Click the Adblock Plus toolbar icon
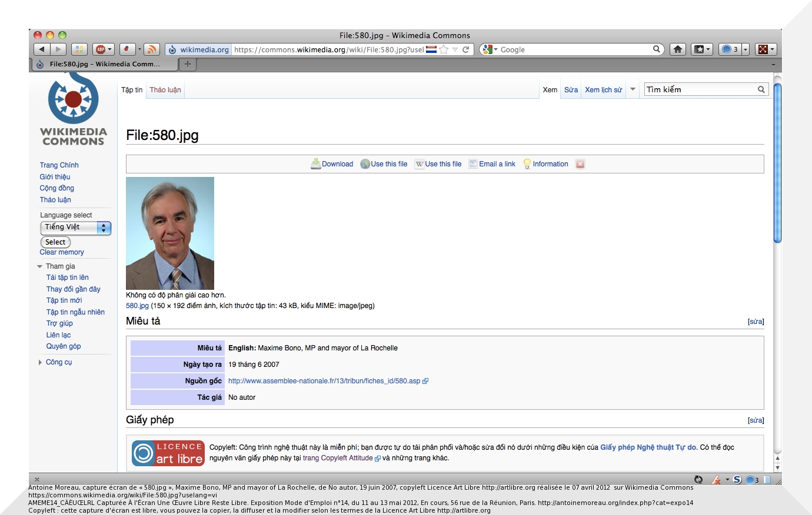Viewport: 812px width, 515px height. [x=101, y=49]
